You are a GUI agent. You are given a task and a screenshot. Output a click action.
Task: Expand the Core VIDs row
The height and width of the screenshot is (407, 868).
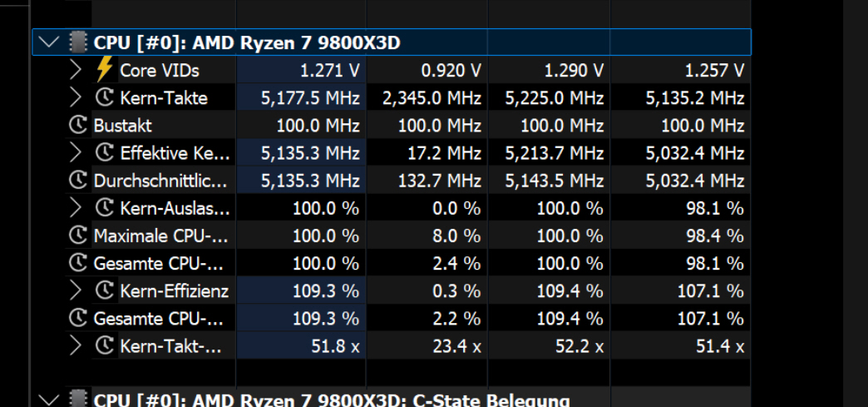[76, 70]
